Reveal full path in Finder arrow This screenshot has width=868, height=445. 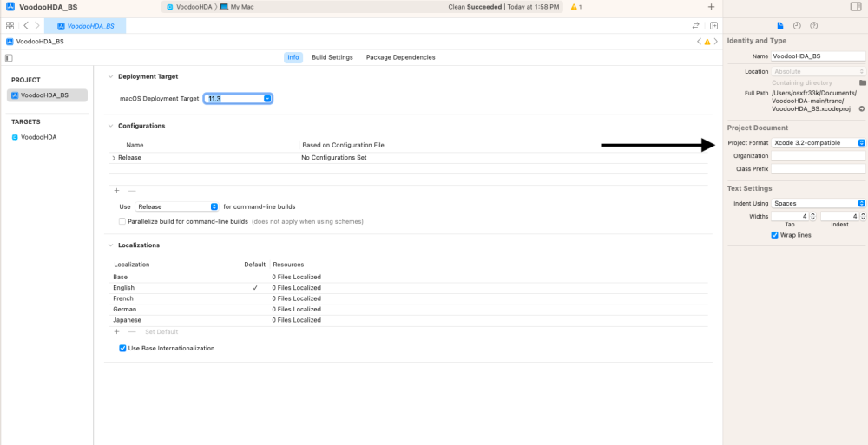[862, 108]
